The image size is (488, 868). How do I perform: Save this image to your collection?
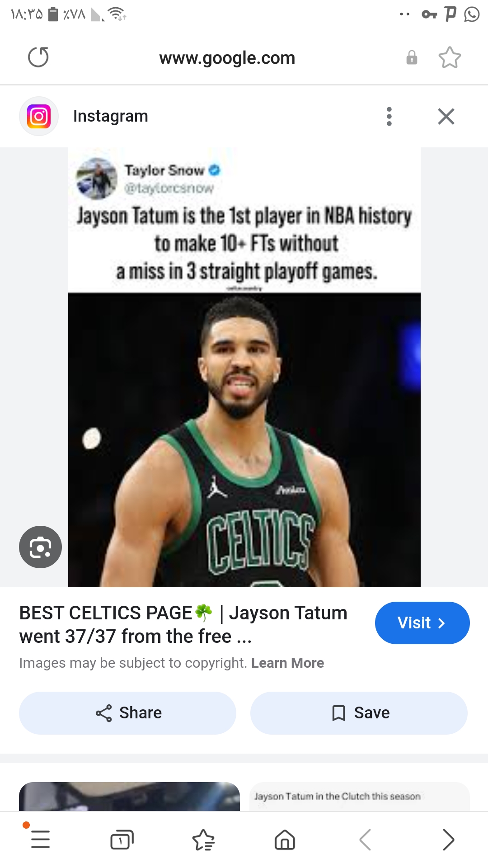(359, 713)
